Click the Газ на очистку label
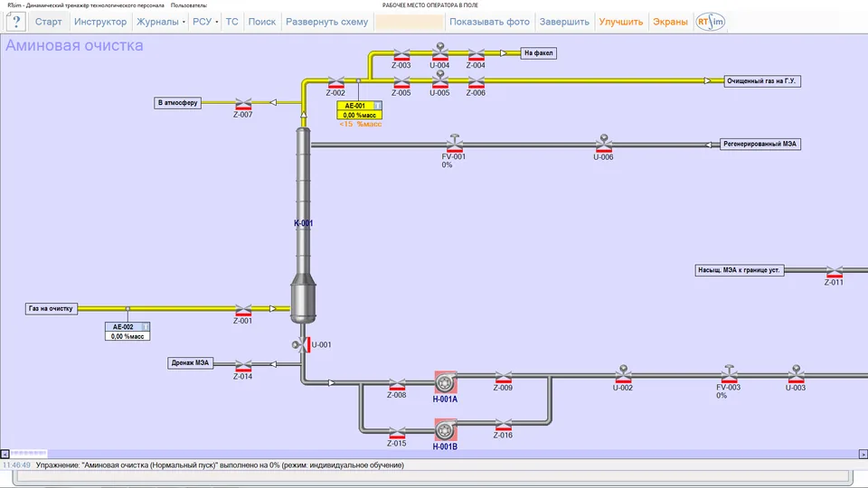Image resolution: width=868 pixels, height=488 pixels. [x=51, y=309]
